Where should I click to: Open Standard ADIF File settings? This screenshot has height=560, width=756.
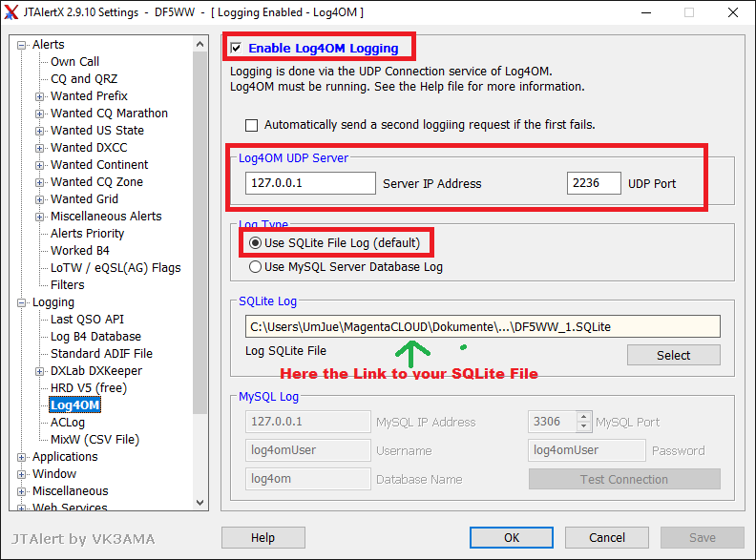[102, 354]
